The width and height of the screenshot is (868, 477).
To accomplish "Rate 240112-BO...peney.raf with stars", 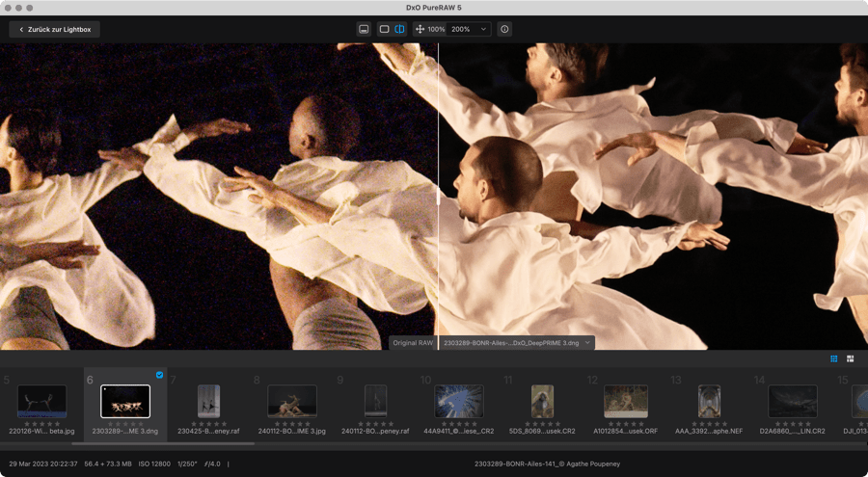I will 376,424.
